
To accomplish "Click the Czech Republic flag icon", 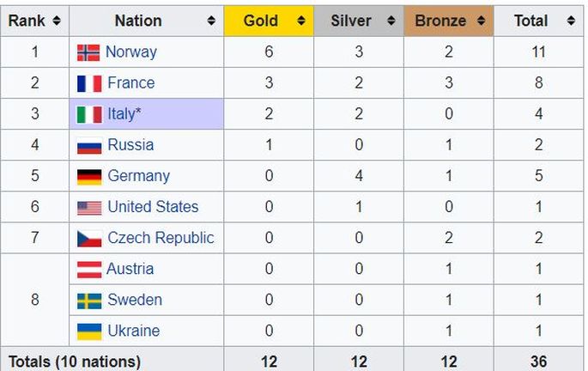I will (89, 239).
